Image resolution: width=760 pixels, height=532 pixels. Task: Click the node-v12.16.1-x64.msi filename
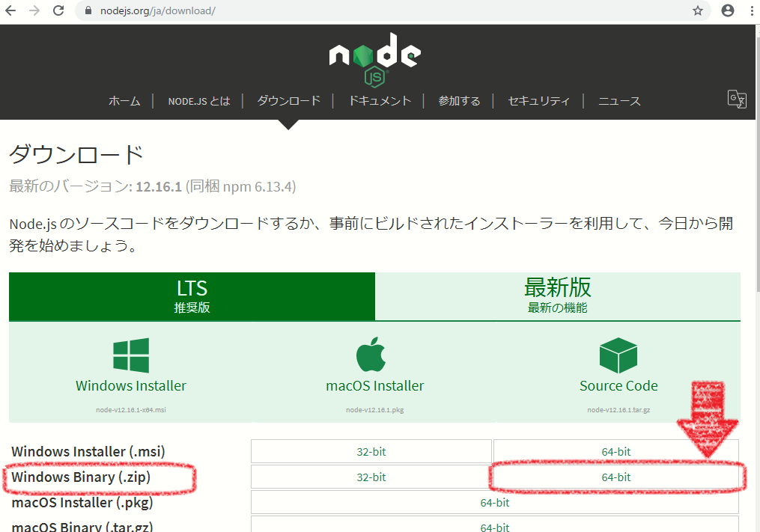tap(131, 410)
